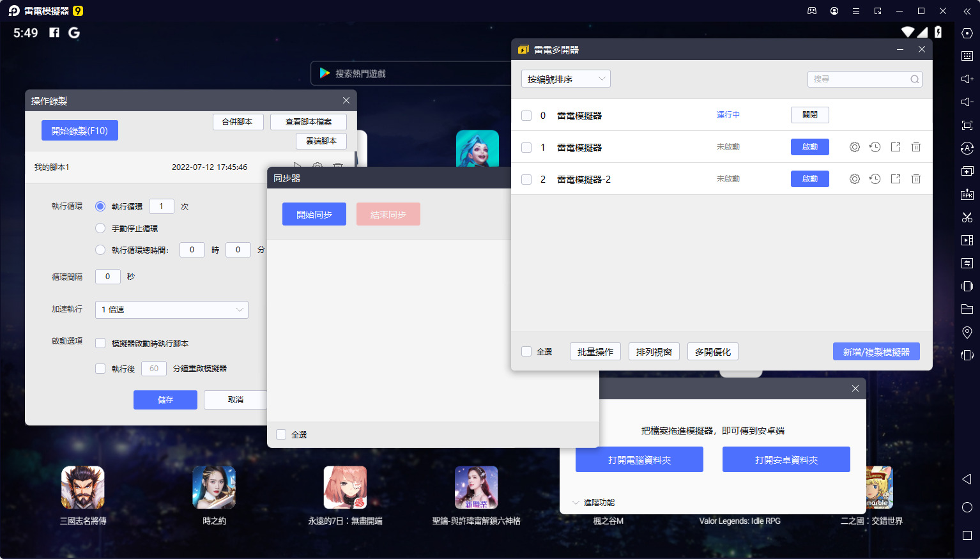Click 打開安卓資料夾 button
980x559 pixels.
786,459
